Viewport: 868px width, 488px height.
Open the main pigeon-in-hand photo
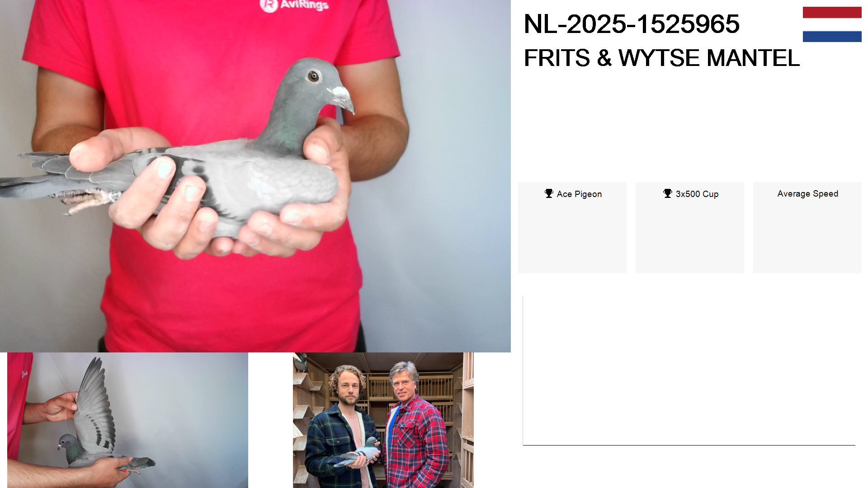(255, 176)
